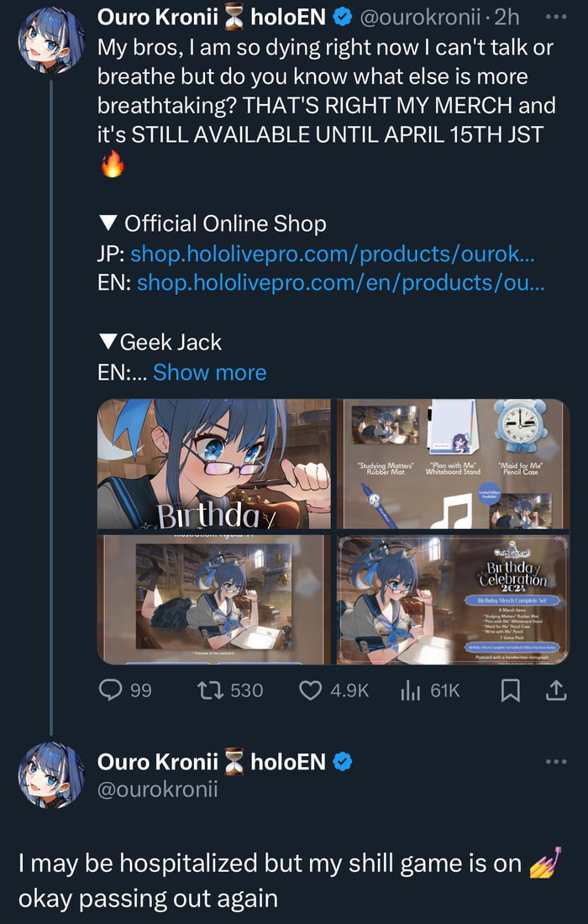This screenshot has height=924, width=588.
Task: Open Ouro Kronii's avatar on second tweet
Action: click(51, 774)
